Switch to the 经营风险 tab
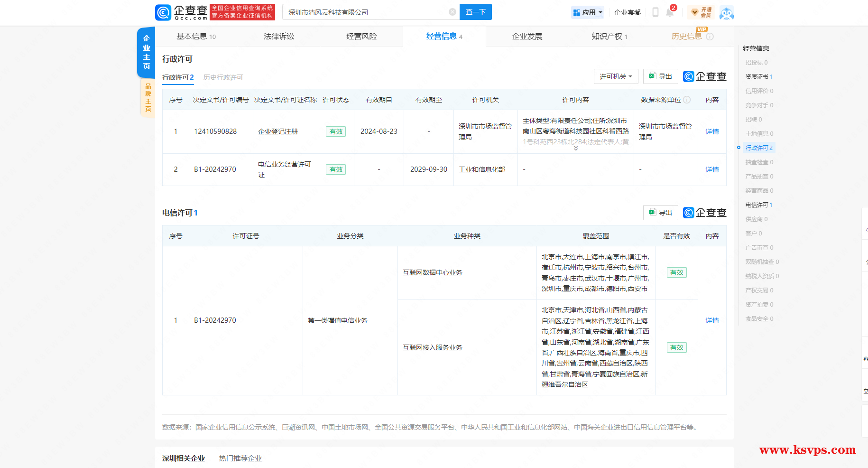The width and height of the screenshot is (868, 468). tap(361, 36)
